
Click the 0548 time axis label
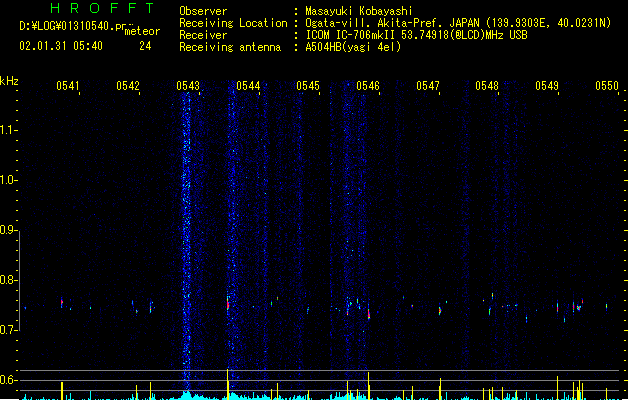(x=487, y=86)
